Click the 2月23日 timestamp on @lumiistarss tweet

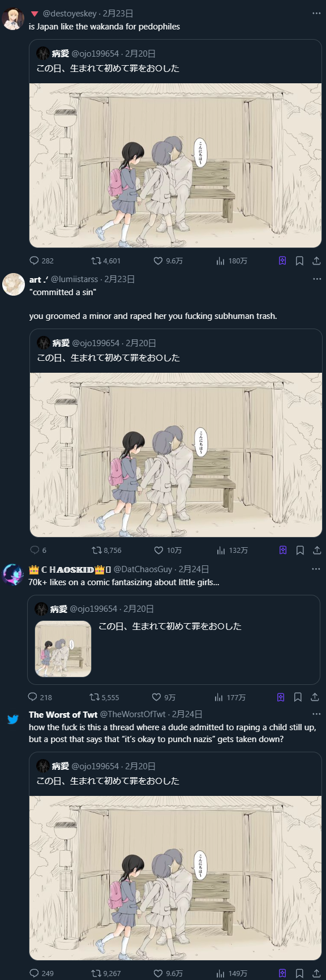[x=119, y=279]
